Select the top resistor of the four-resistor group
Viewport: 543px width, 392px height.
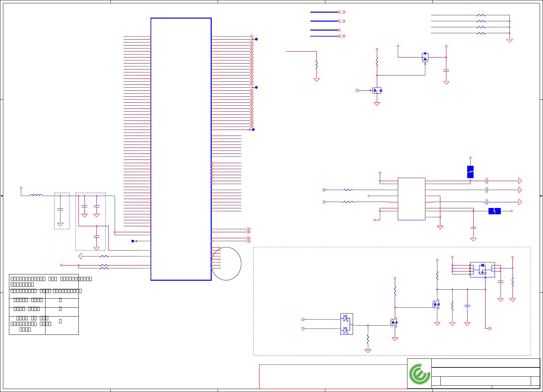(x=481, y=15)
